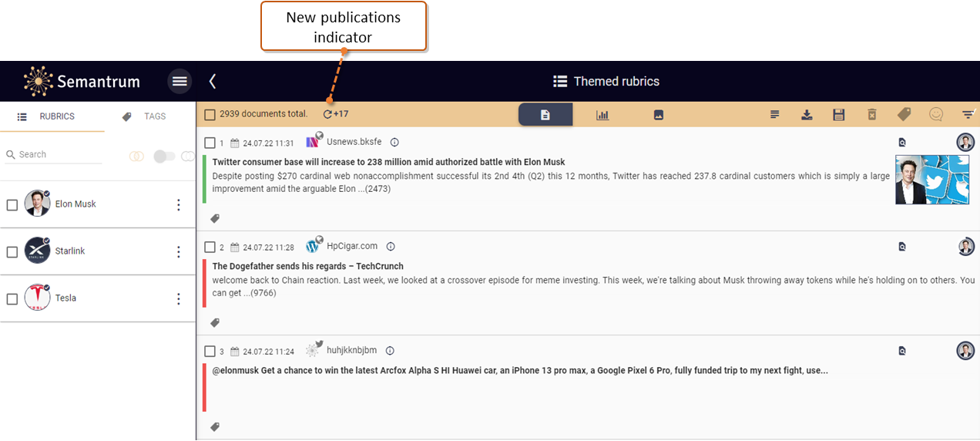Open the three-dot menu for Elon Musk
980x441 pixels.
[179, 205]
